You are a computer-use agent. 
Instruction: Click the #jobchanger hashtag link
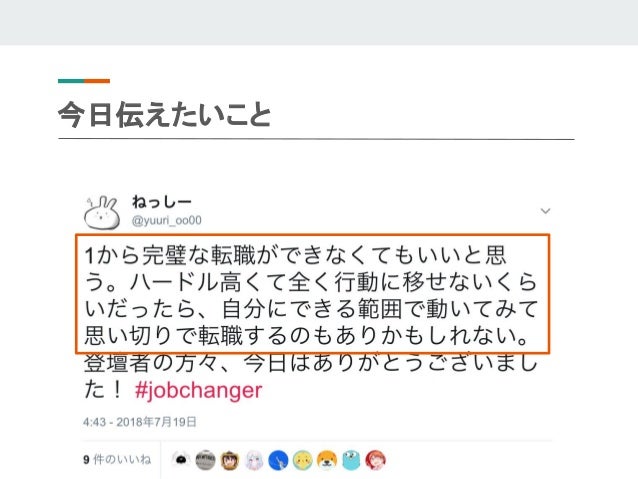click(x=198, y=390)
